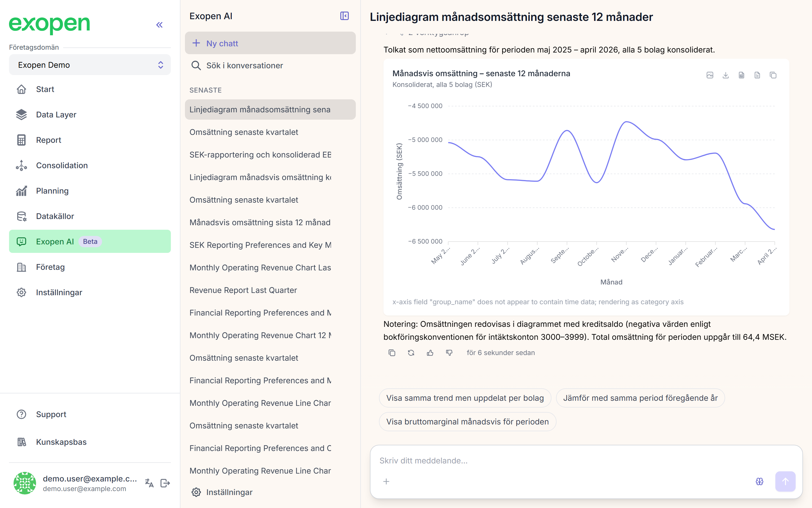Click into the Skriv ditt meddelande message box

coord(586,460)
